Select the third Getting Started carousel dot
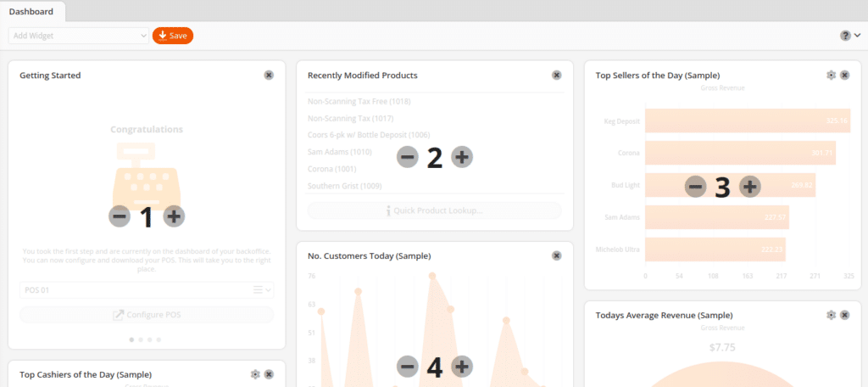The width and height of the screenshot is (868, 387). point(149,339)
